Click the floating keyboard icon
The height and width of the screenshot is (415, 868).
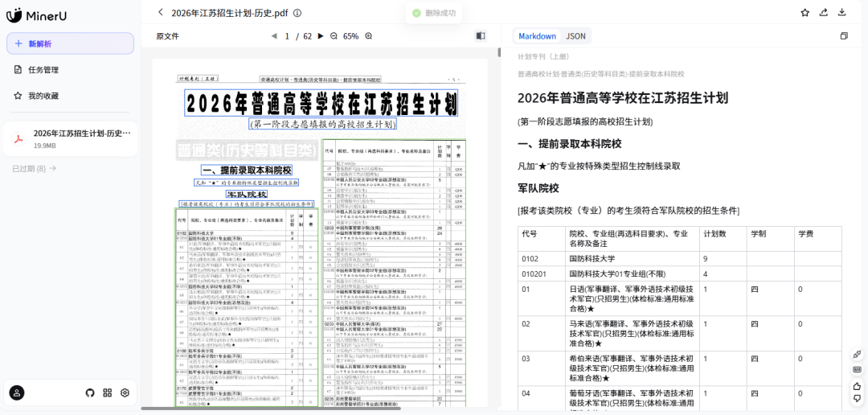pyautogui.click(x=858, y=369)
